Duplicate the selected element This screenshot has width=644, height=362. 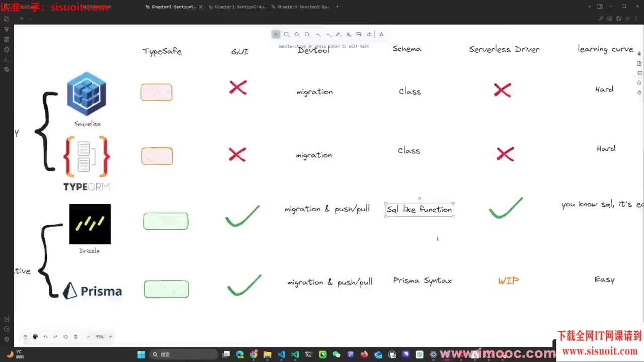click(65, 337)
